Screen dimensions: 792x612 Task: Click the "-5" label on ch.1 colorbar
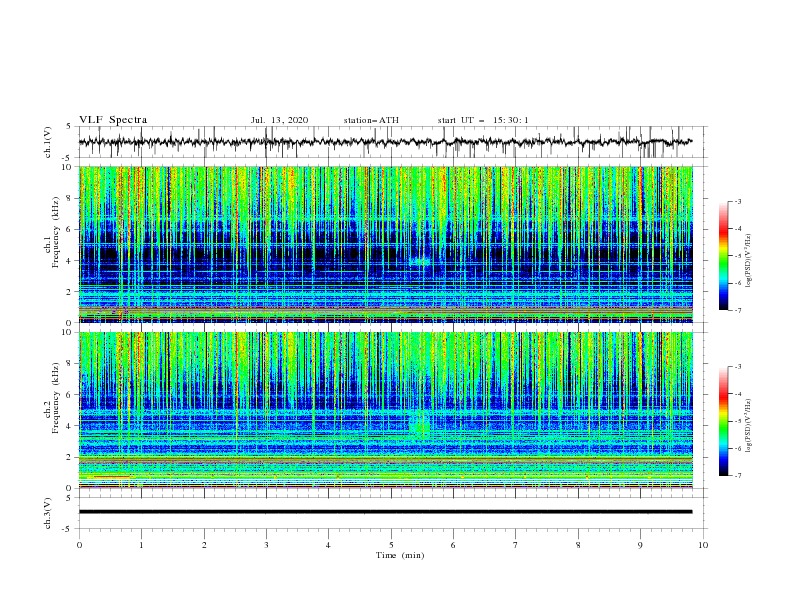(738, 256)
